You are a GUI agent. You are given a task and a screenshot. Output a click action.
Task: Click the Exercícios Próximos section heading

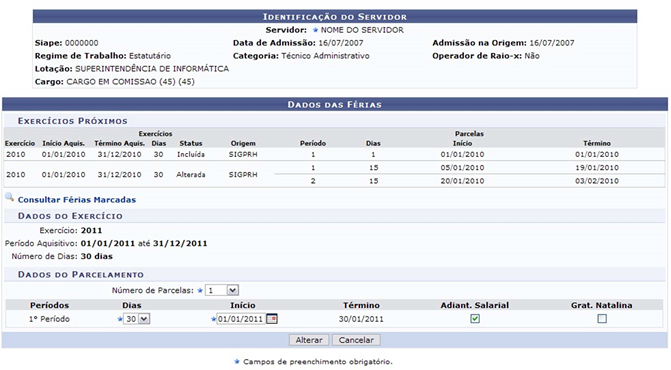[72, 121]
